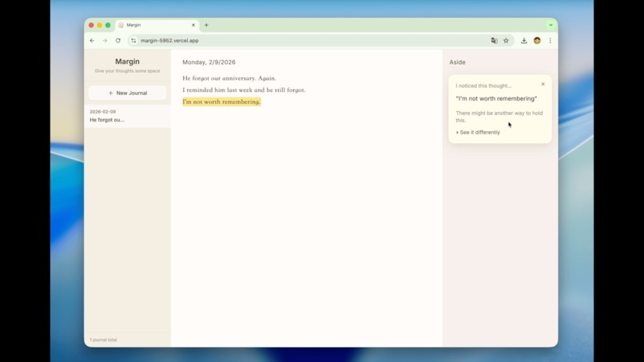
Task: Minimize the browser window with yellow button
Action: point(99,25)
